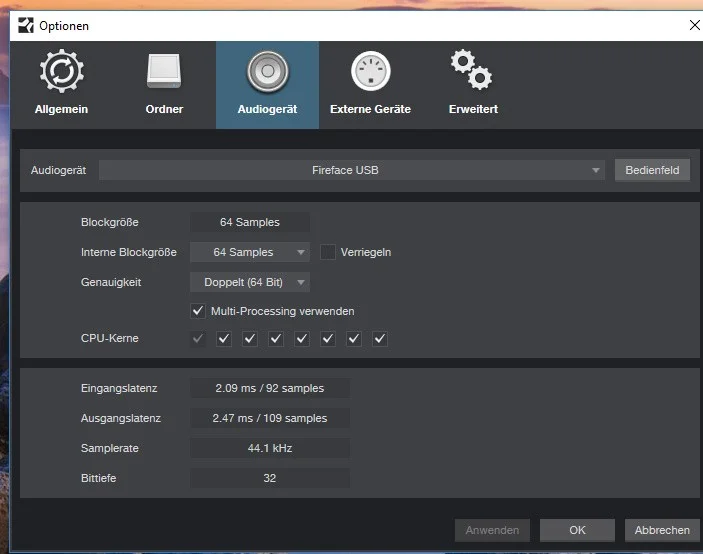The height and width of the screenshot is (554, 703).
Task: Click the Eingangslatenz 2.09 ms value
Action: (x=270, y=388)
